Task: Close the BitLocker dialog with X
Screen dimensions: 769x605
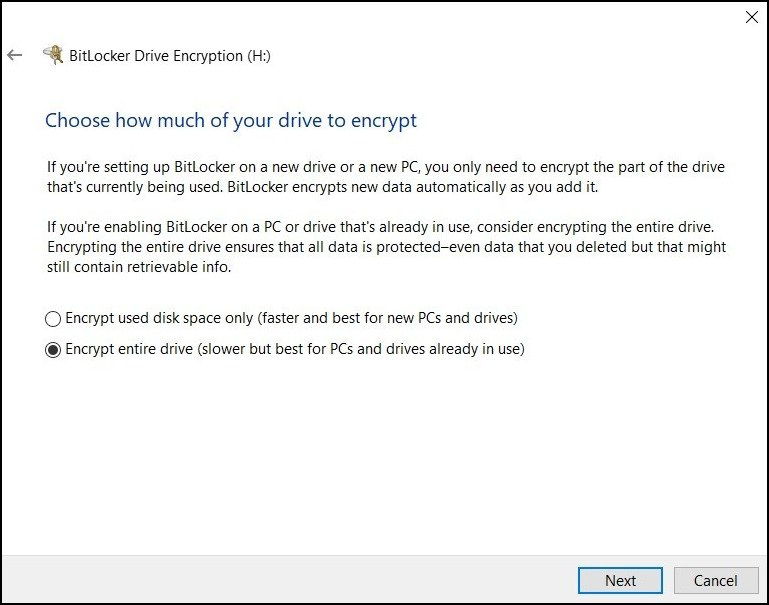Action: (751, 17)
